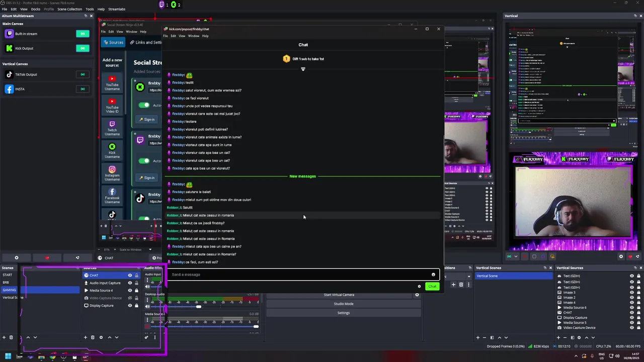The height and width of the screenshot is (362, 644).
Task: Open properties gear in the Sources dock toolbar
Action: [101, 337]
